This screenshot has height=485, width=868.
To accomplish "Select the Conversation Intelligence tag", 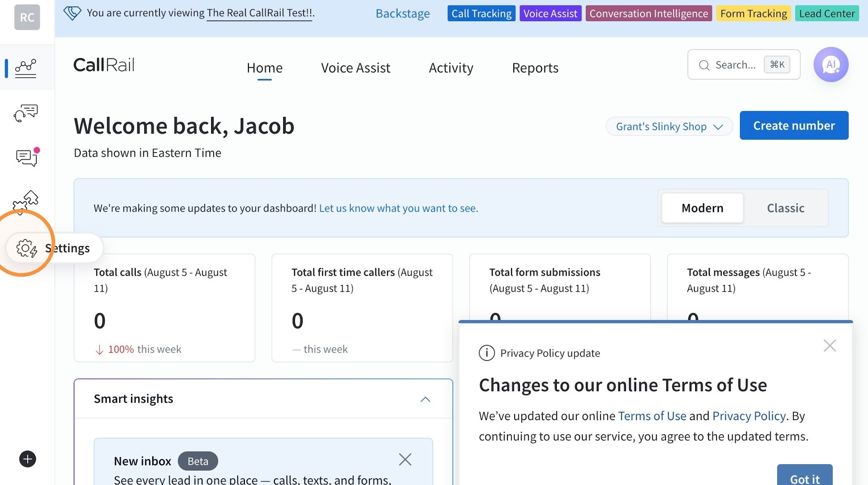I will click(648, 14).
